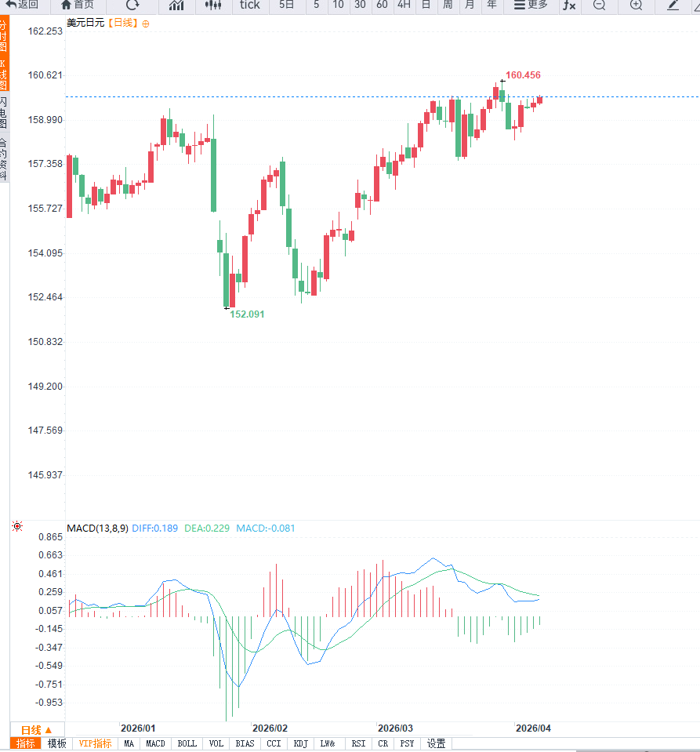
Task: Open the 合约资料 side tab
Action: click(x=4, y=159)
